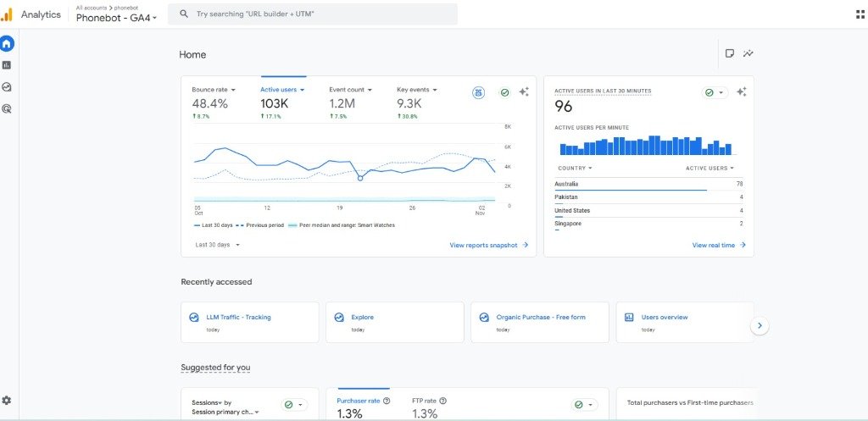Viewport: 868px width, 421px height.
Task: Open check dropdown on Sessions card
Action: tap(294, 405)
